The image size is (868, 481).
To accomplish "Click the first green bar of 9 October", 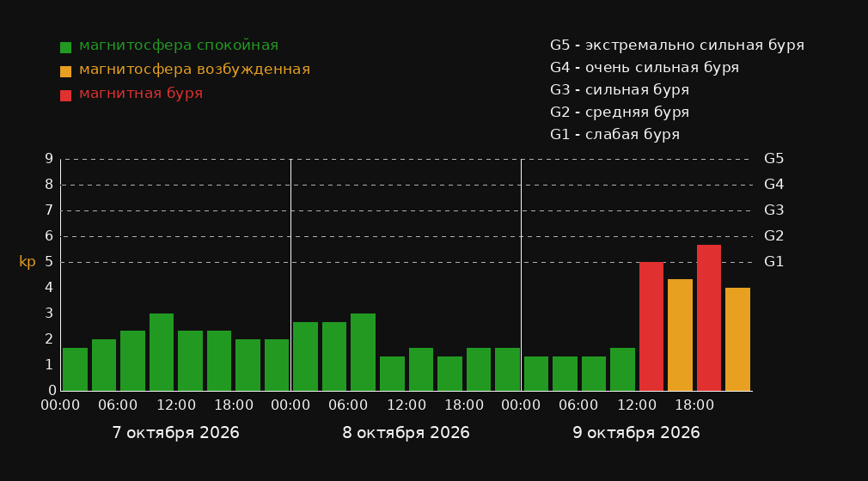I will pos(536,374).
